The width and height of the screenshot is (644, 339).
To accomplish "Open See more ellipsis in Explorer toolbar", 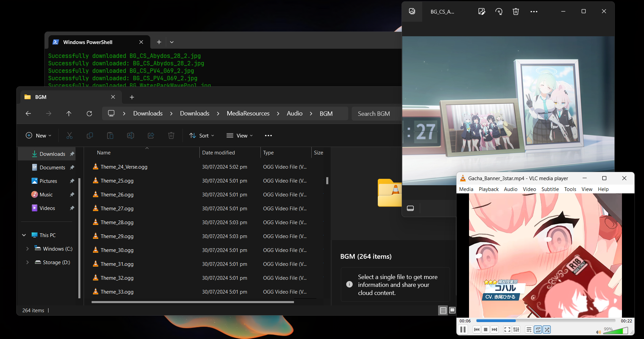I will pyautogui.click(x=268, y=135).
